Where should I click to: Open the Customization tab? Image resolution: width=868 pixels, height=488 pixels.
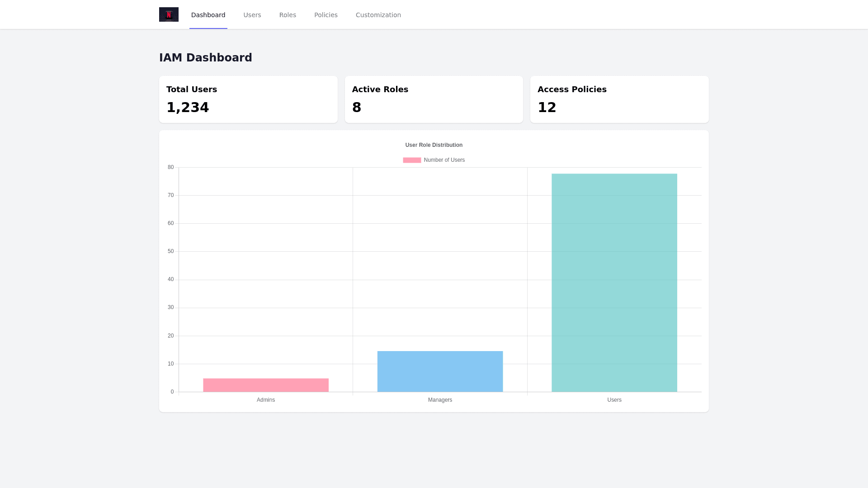point(378,15)
